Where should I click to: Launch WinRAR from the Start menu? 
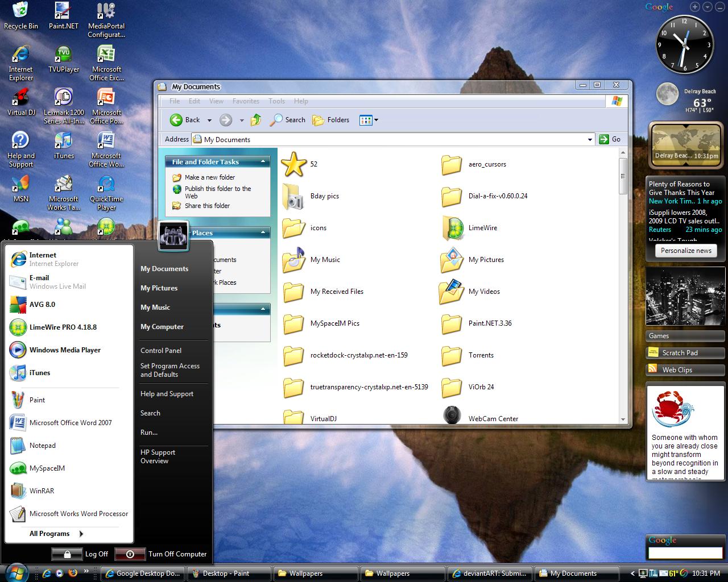[47, 490]
